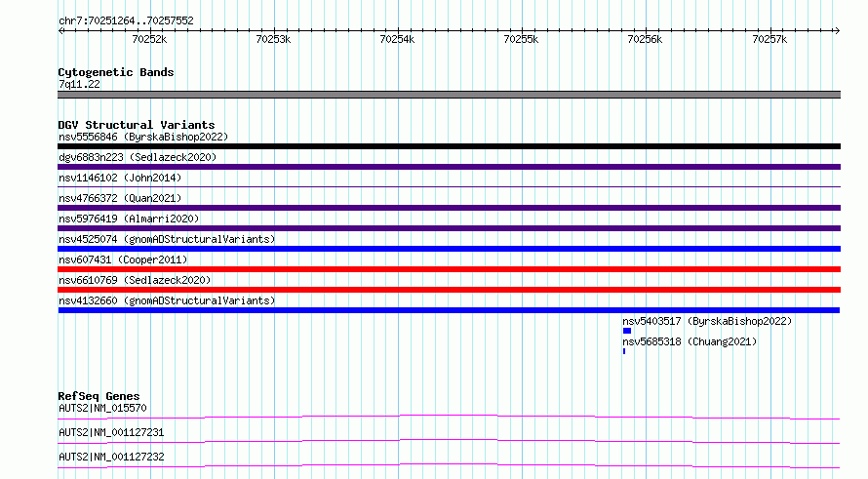This screenshot has height=479, width=868.
Task: Select the AUTS2|NM_001127232 magenta transcript line
Action: pos(449,465)
